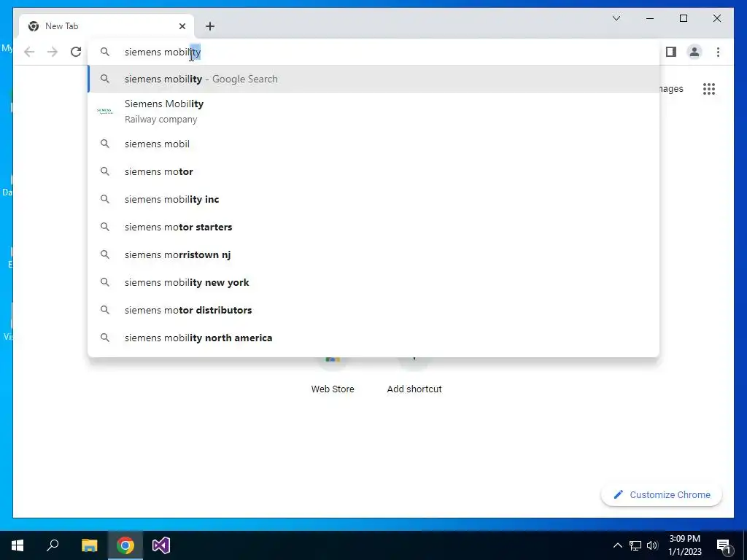The height and width of the screenshot is (560, 747).
Task: Select 'siemens mobility new york' suggestion
Action: (x=373, y=282)
